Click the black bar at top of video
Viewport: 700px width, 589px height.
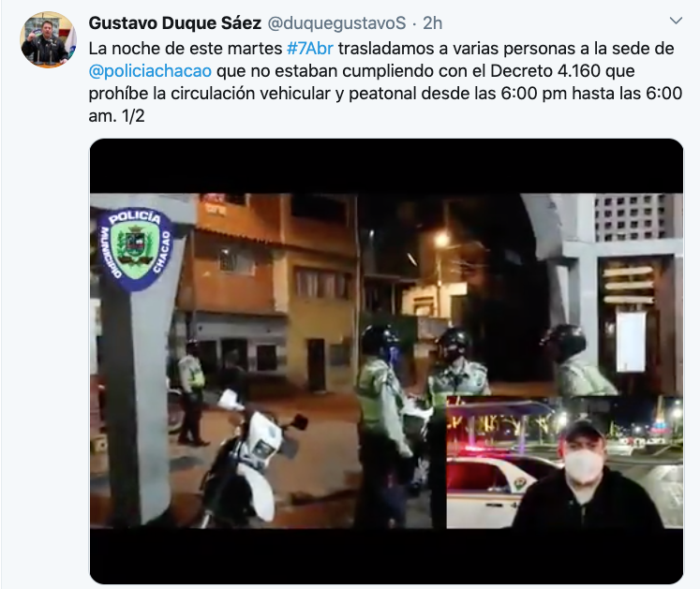point(386,166)
